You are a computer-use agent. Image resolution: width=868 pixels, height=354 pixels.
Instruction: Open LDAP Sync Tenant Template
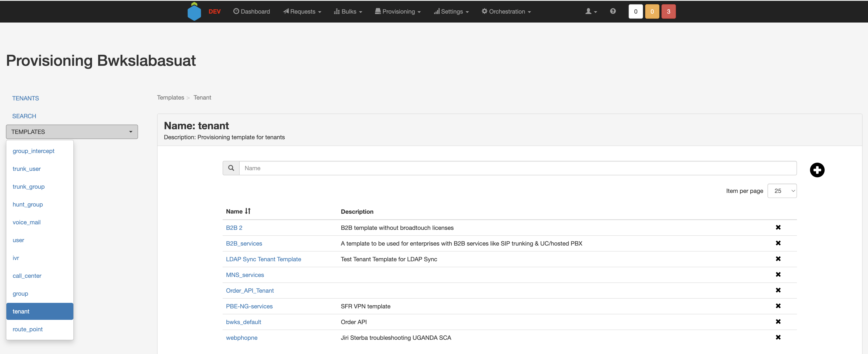tap(264, 259)
